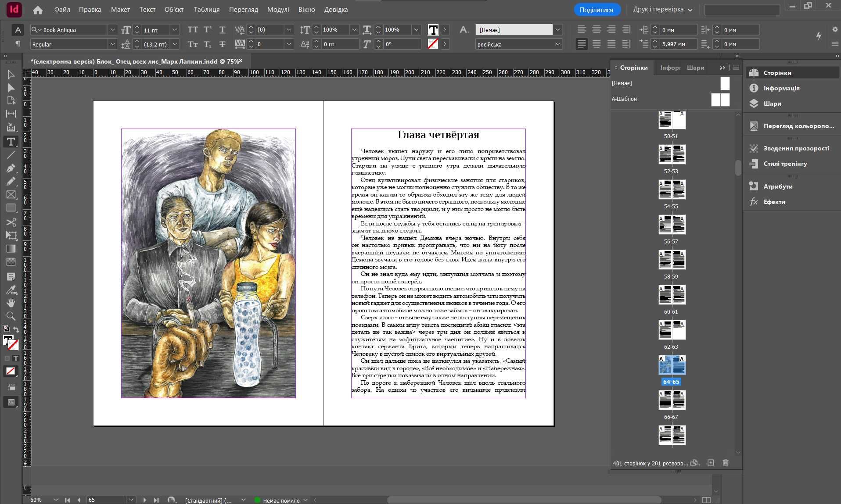Click the Home icon
The width and height of the screenshot is (841, 504).
pyautogui.click(x=38, y=9)
